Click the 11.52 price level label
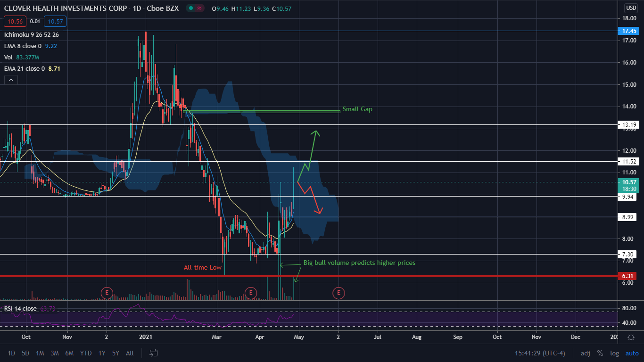This screenshot has height=362, width=644. (629, 161)
